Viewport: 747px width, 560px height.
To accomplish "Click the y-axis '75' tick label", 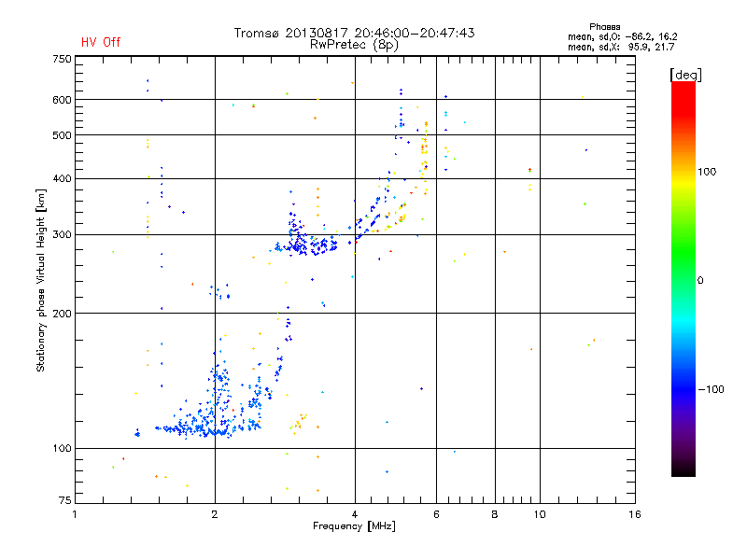I will click(65, 500).
